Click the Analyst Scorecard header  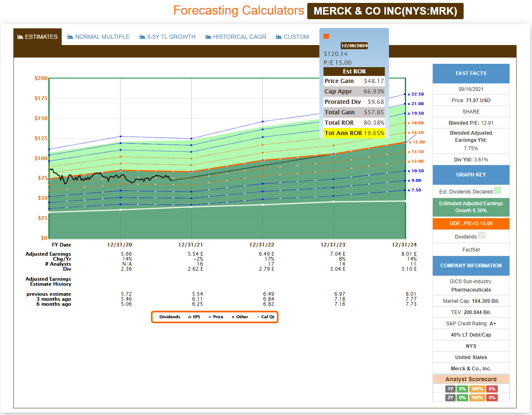[471, 379]
